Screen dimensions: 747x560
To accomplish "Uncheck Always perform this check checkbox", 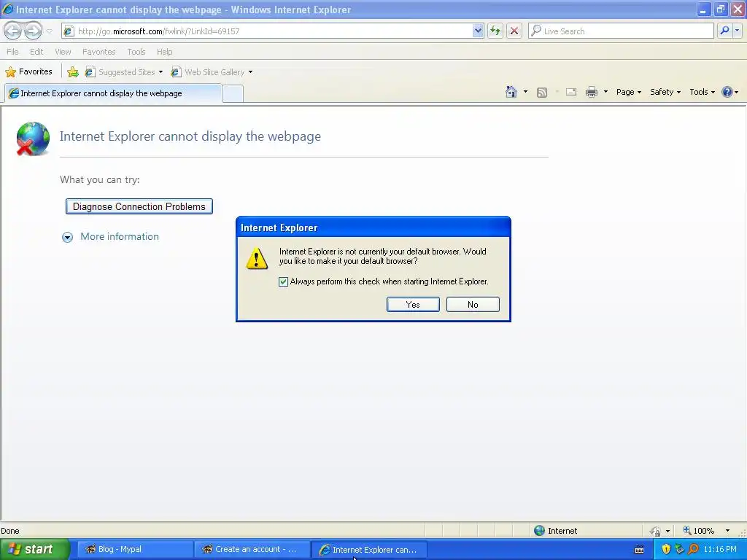I will tap(283, 281).
